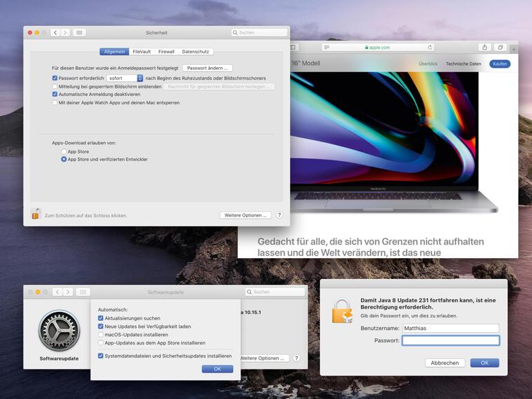Viewport: 532px width, 399px height.
Task: Toggle Safari sidebar icon
Action: coord(293,47)
